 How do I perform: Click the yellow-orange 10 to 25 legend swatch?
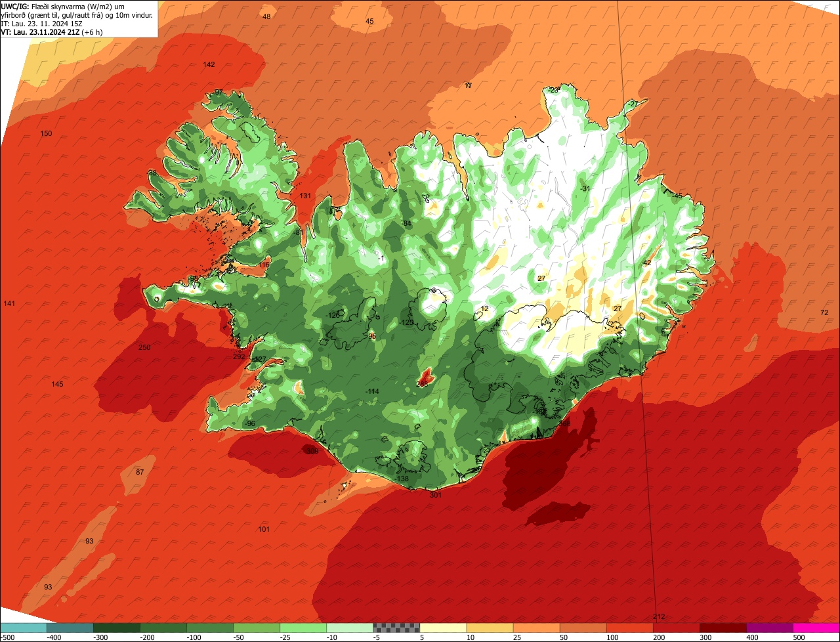click(490, 628)
